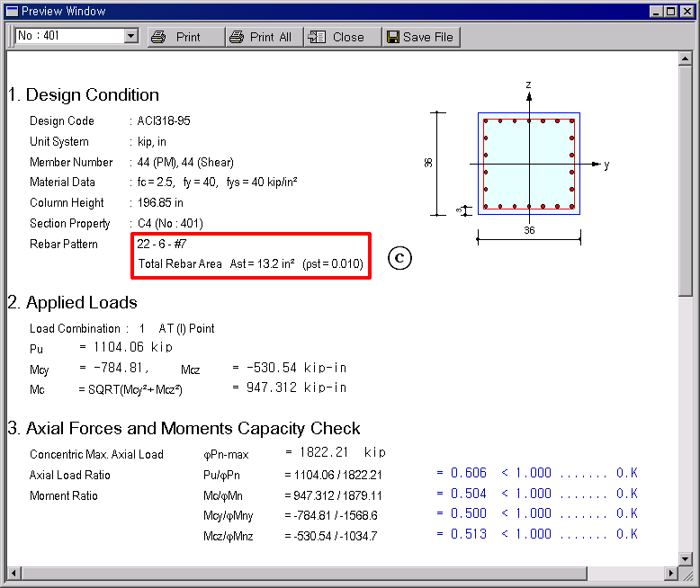Screen dimensions: 700x588
Task: Minimize the Preview Window
Action: [657, 11]
